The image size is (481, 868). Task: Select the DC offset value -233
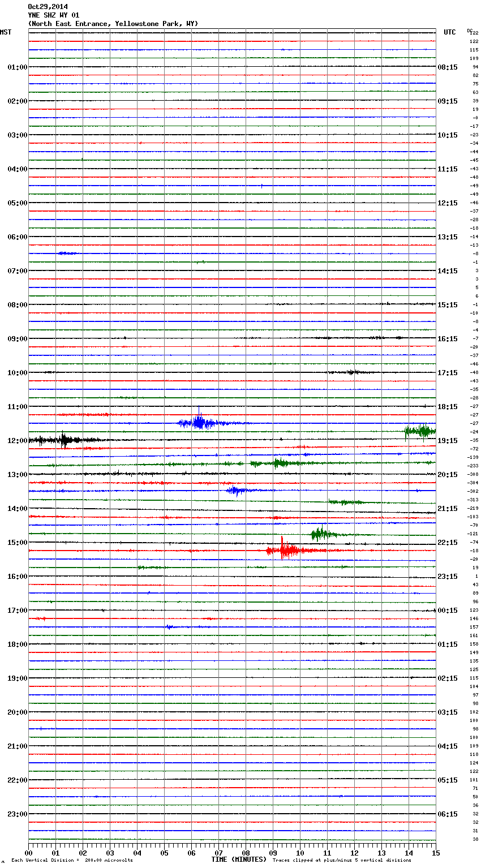[473, 466]
